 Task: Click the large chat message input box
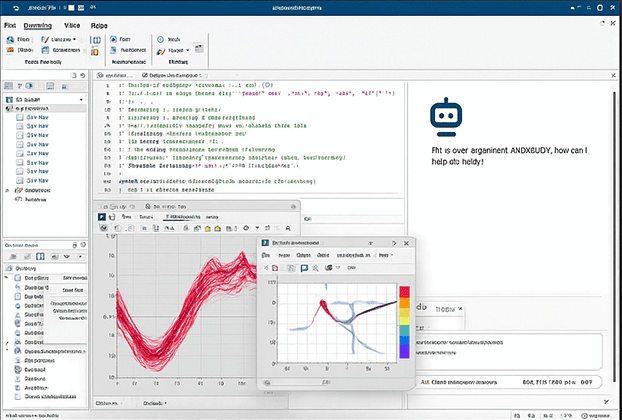coord(508,352)
